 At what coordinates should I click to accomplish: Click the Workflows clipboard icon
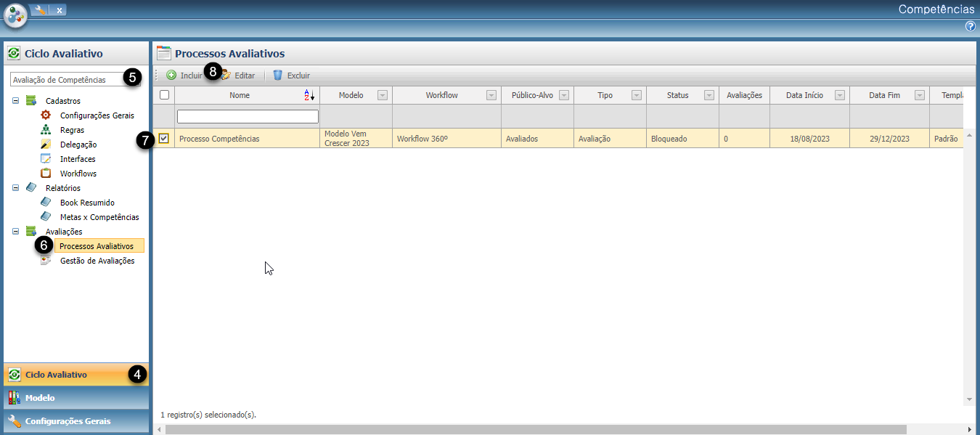point(46,173)
